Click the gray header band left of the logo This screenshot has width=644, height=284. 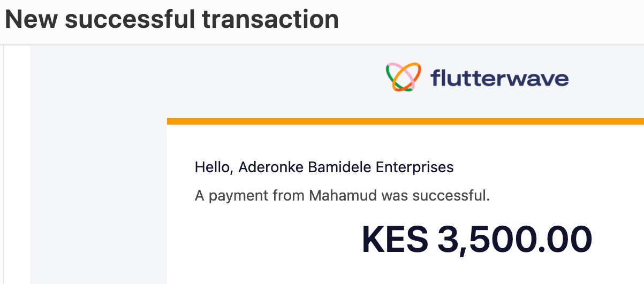[214, 80]
